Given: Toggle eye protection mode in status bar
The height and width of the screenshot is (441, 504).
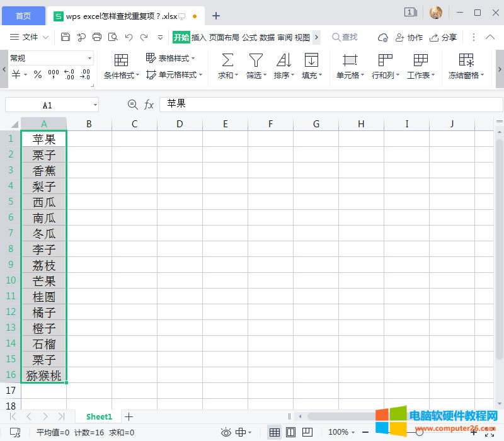Looking at the screenshot, I should [x=226, y=432].
